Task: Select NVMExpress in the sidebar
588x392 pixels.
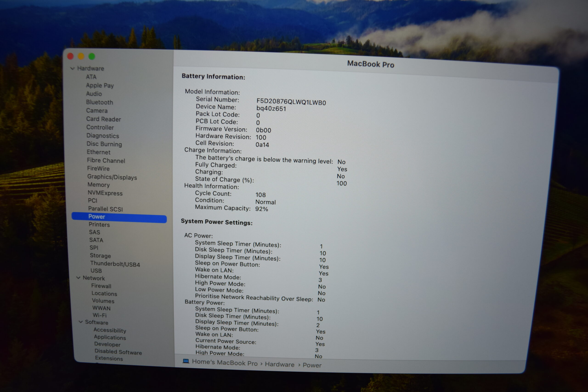Action: pos(105,193)
